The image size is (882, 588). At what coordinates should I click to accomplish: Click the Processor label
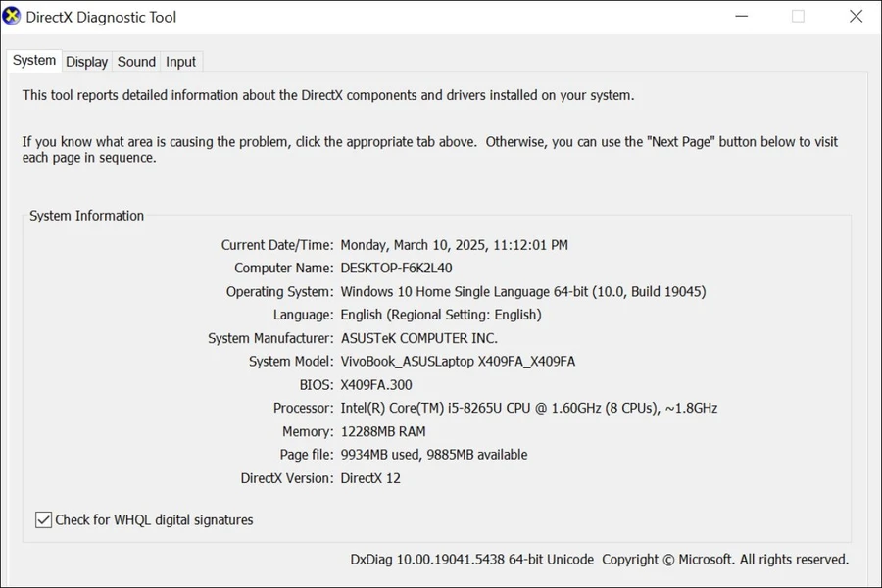(303, 408)
